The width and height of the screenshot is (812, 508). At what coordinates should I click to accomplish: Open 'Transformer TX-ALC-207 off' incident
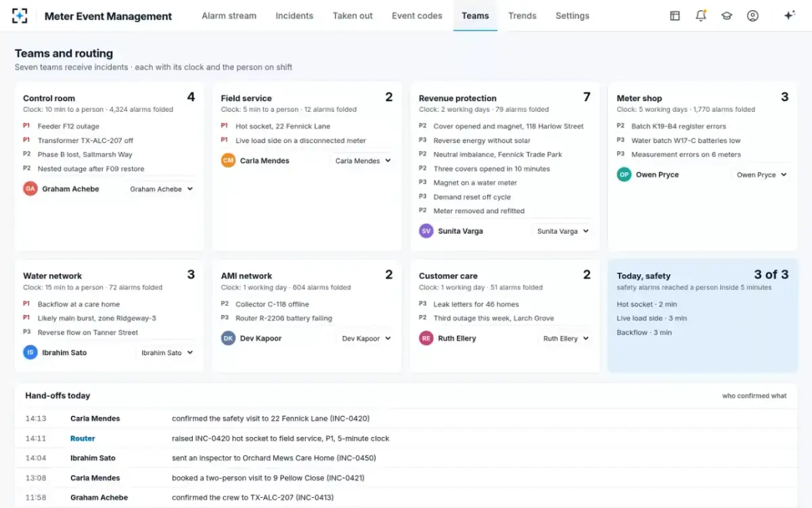(85, 140)
